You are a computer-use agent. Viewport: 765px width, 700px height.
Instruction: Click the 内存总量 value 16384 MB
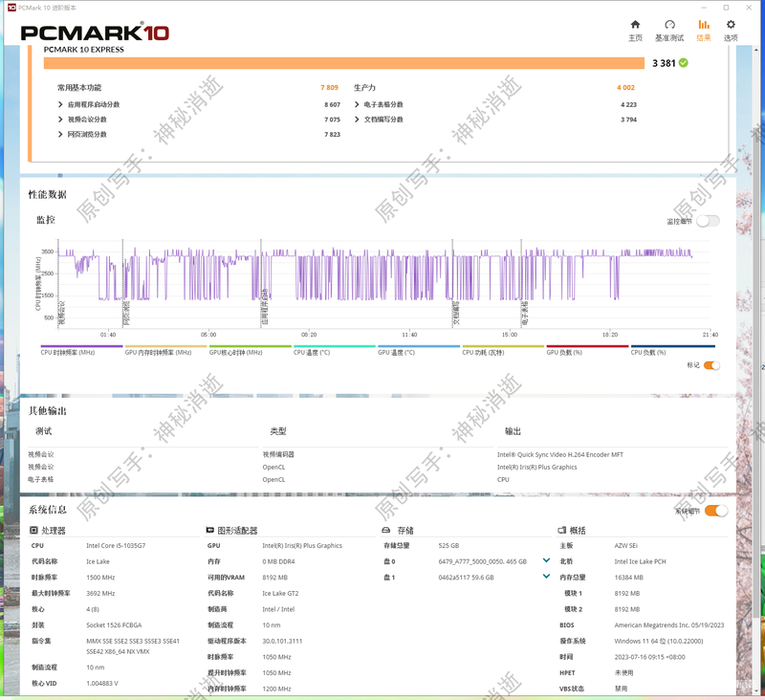tap(629, 578)
